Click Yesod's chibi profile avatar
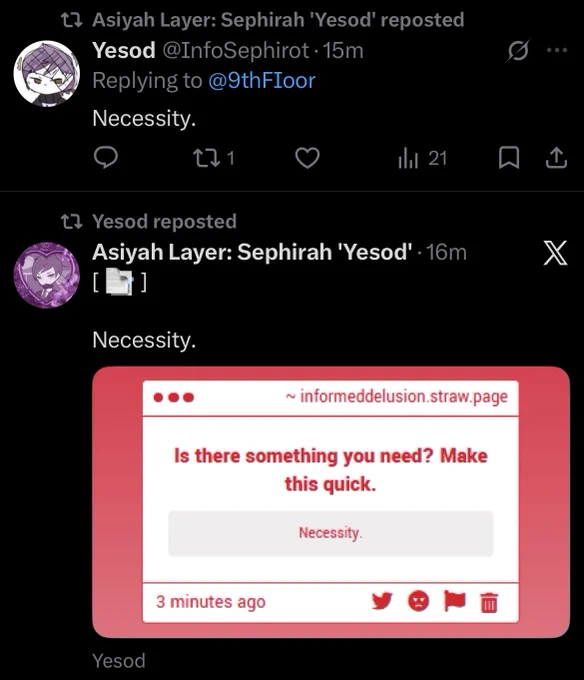The image size is (584, 680). coord(46,73)
